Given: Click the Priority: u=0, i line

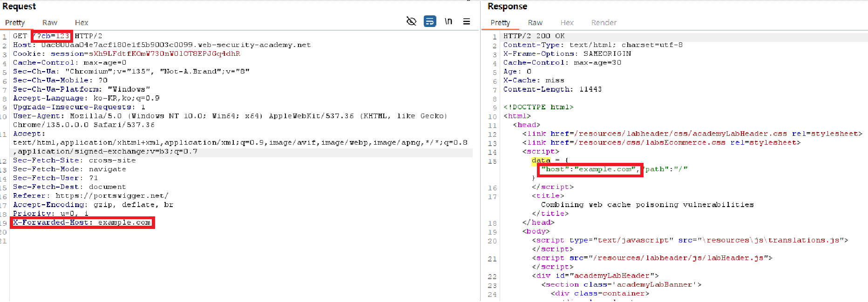Looking at the screenshot, I should click(x=51, y=213).
